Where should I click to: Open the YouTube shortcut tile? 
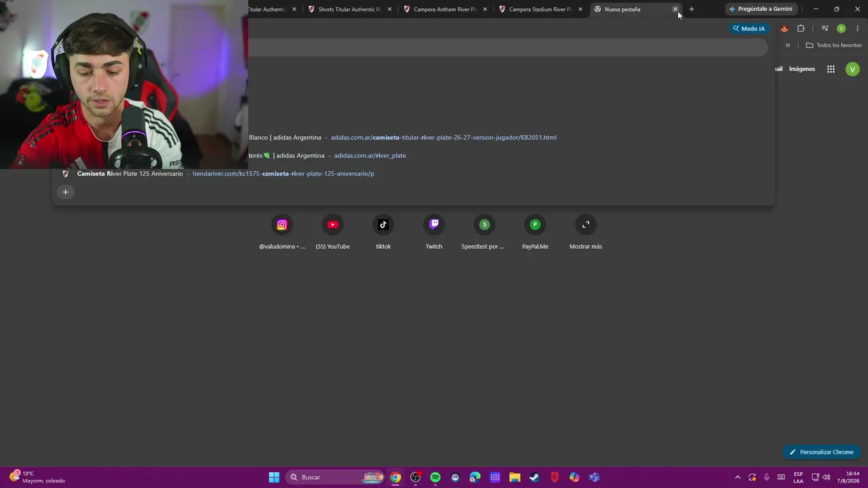point(332,232)
